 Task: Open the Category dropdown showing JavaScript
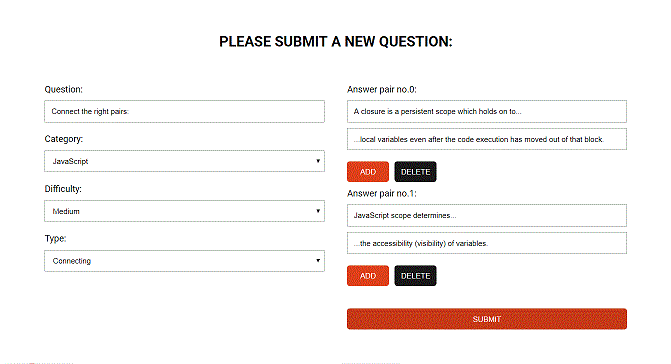point(184,161)
